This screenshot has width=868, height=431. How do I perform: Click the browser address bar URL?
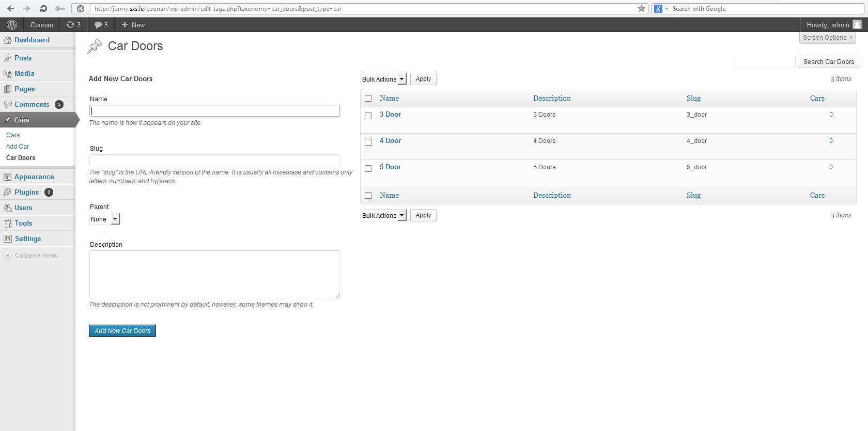pyautogui.click(x=218, y=9)
